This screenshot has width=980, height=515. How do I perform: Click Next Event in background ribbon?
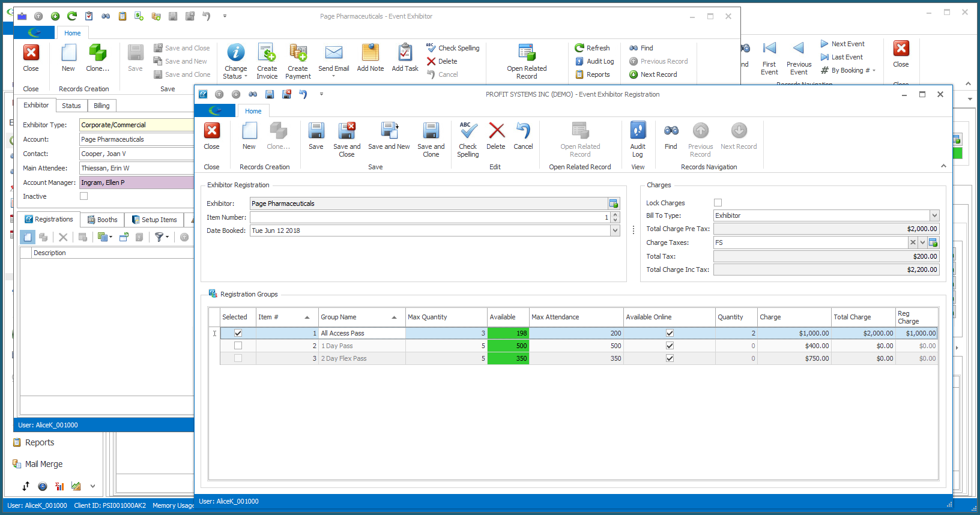coord(842,44)
